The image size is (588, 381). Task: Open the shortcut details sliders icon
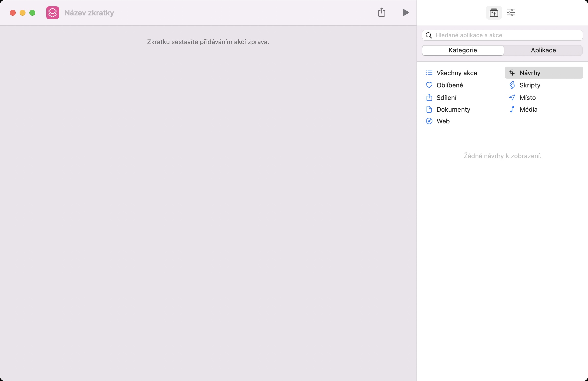pyautogui.click(x=510, y=12)
